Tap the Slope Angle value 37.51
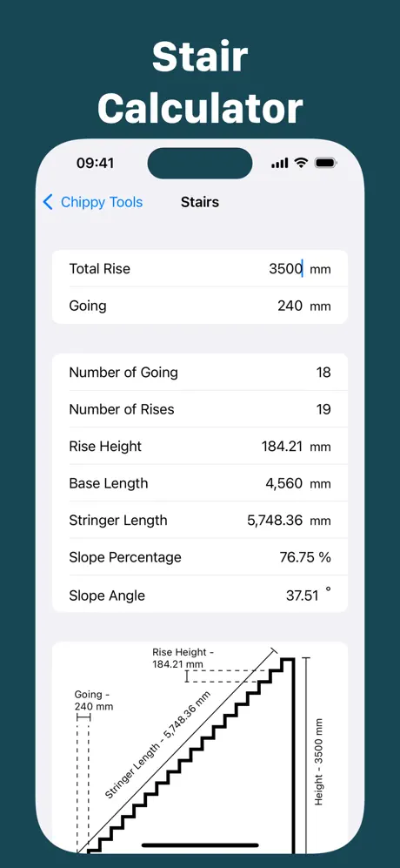Image resolution: width=400 pixels, height=868 pixels. tap(302, 595)
